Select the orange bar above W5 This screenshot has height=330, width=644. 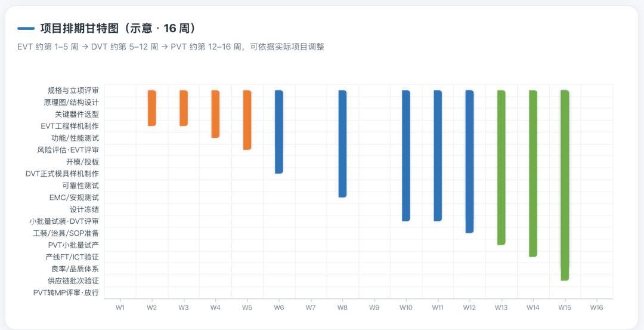247,119
